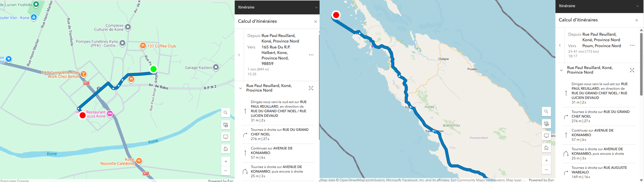Select the Garage Kastavi map pin
Screen dimensions: 644x182
(216, 67)
